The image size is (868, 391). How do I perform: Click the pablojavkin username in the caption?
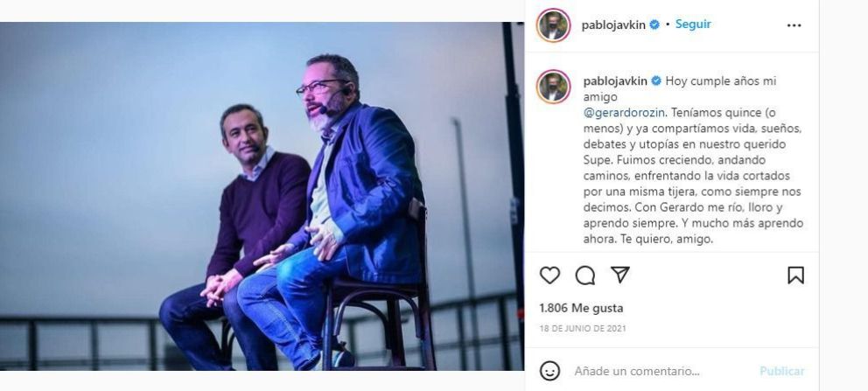[616, 80]
